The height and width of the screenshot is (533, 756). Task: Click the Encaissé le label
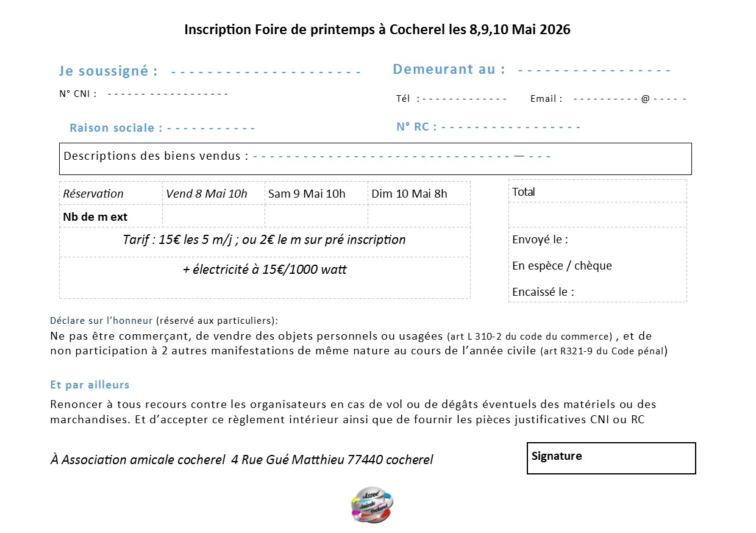tap(543, 292)
